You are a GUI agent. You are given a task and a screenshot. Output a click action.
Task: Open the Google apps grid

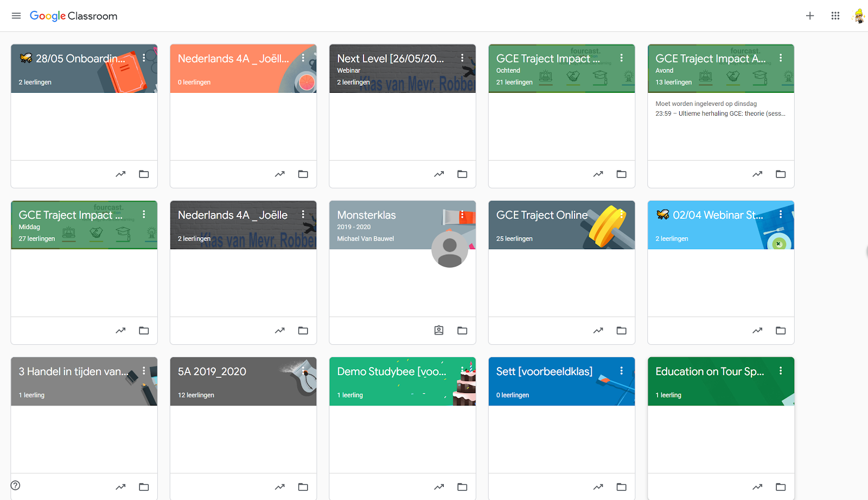[x=835, y=16]
